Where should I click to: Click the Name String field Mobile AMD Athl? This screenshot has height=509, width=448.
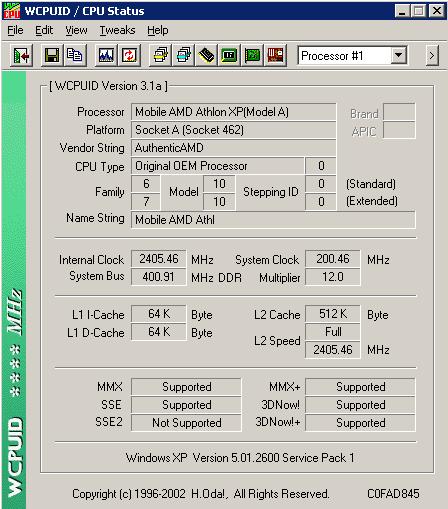[273, 220]
